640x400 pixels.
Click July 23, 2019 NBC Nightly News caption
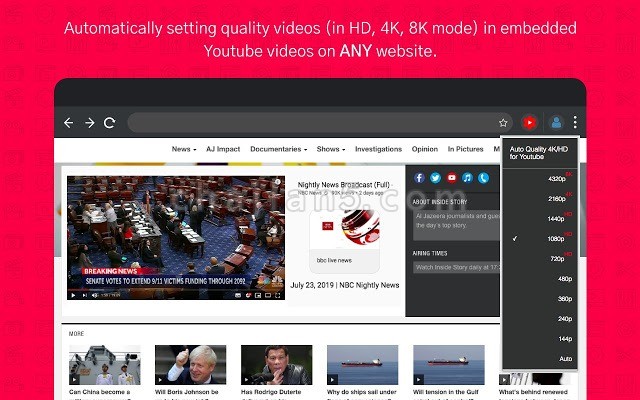[344, 285]
